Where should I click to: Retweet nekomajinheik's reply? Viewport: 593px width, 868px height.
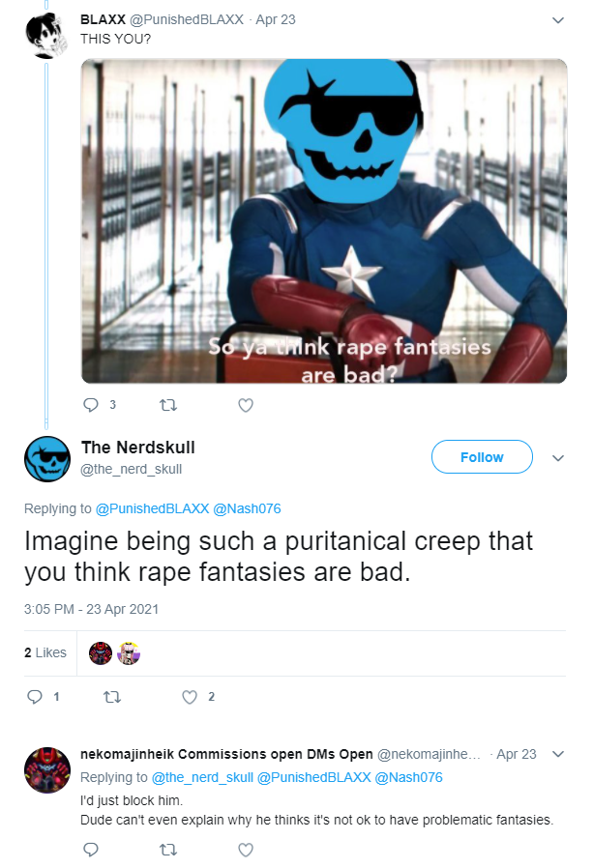[168, 850]
